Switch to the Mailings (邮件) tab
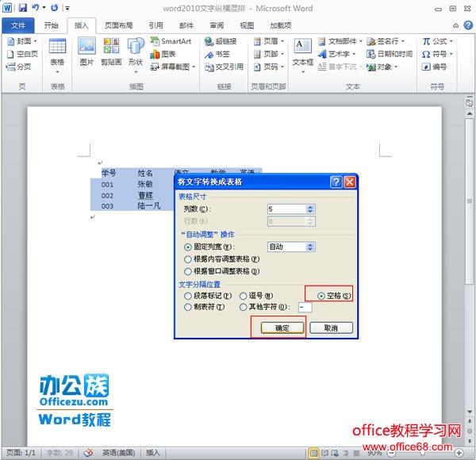 (x=186, y=25)
